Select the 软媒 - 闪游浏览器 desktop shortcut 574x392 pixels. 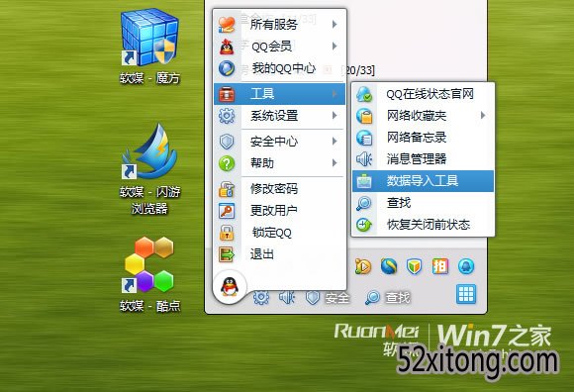pos(149,169)
